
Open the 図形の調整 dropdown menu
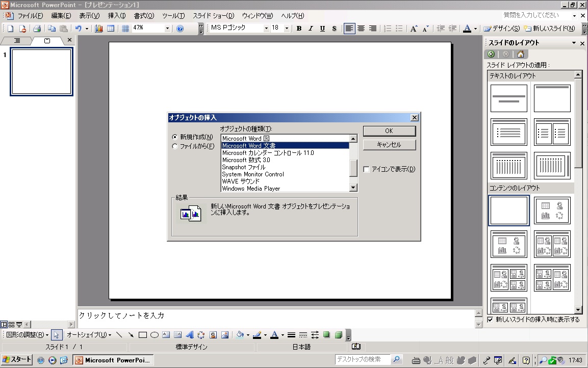[28, 335]
